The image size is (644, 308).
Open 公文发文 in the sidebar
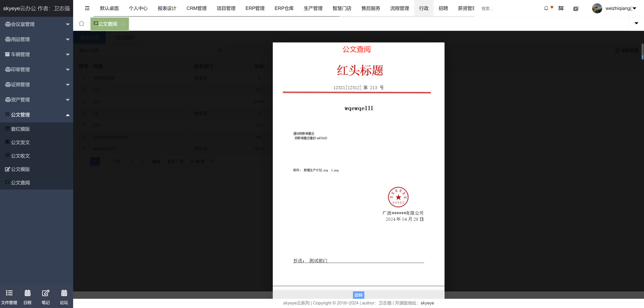(20, 142)
